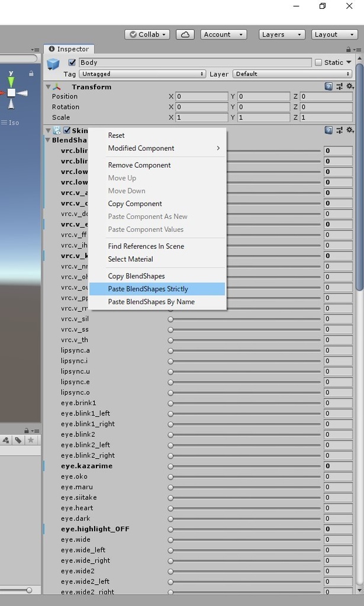364x606 pixels.
Task: Choose Copy Component menu item
Action: pos(157,204)
